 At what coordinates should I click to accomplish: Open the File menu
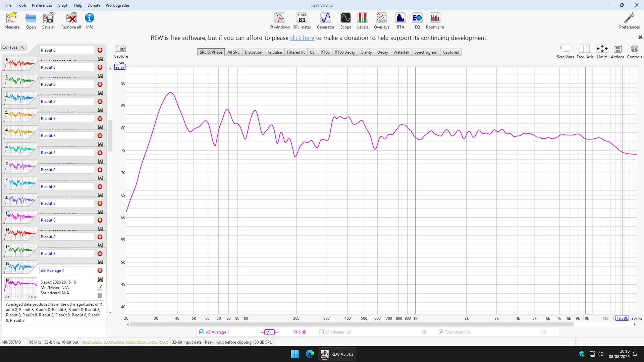(8, 5)
